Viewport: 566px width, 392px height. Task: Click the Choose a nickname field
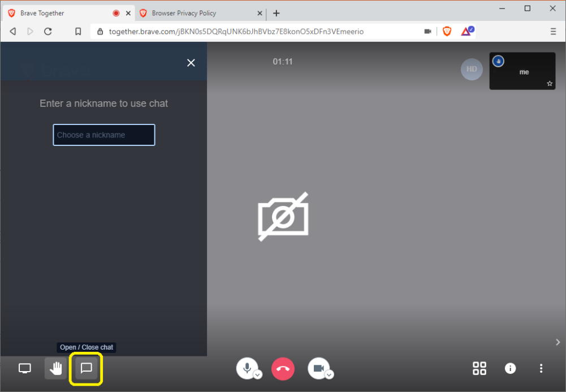click(104, 135)
